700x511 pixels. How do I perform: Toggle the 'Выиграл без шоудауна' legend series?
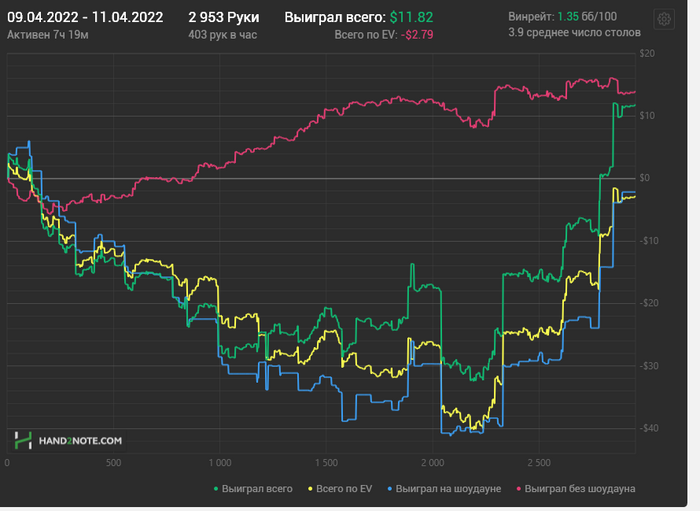pyautogui.click(x=575, y=489)
